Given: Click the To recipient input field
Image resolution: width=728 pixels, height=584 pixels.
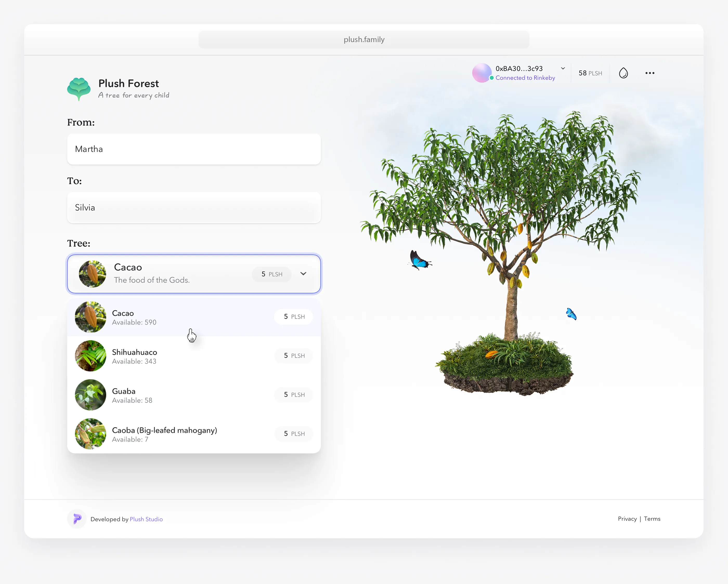Looking at the screenshot, I should tap(194, 208).
